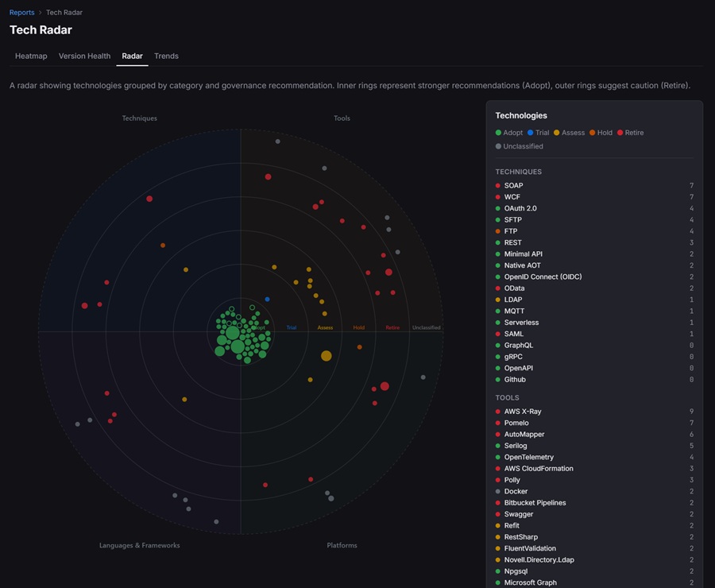Select Microsoft Graph in the Tools list
This screenshot has width=715, height=588.
coord(594,582)
